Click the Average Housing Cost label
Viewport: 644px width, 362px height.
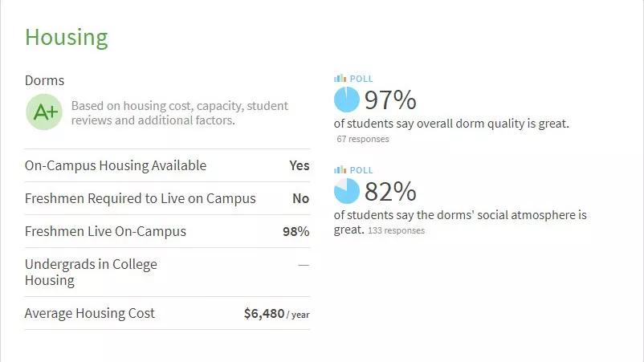(x=90, y=313)
